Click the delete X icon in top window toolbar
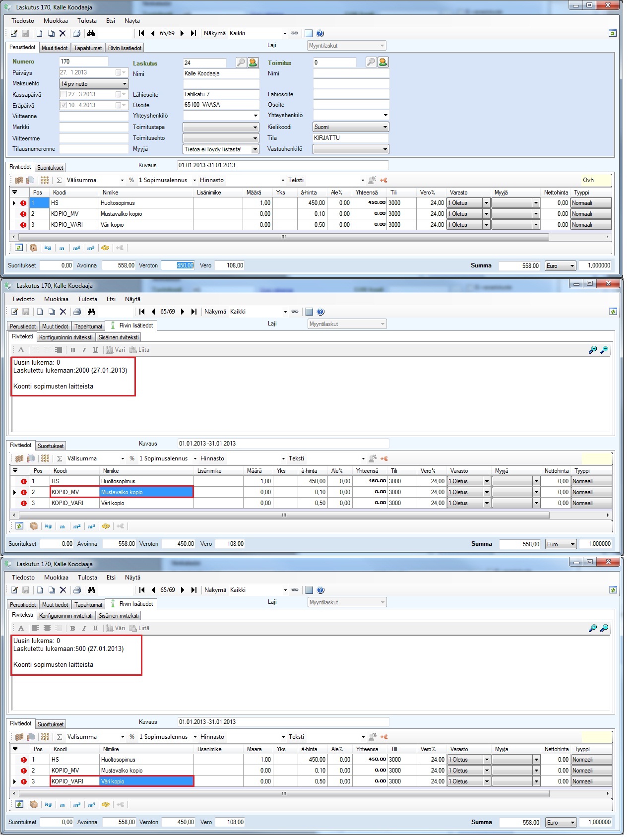This screenshot has height=840, width=636. [63, 33]
